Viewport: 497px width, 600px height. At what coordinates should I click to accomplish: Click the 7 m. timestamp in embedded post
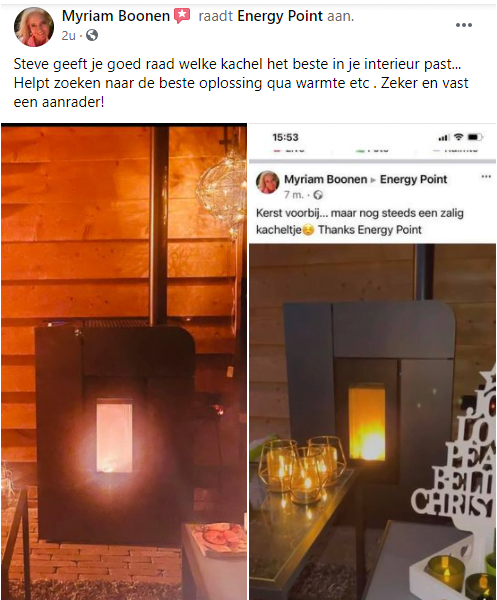click(294, 195)
